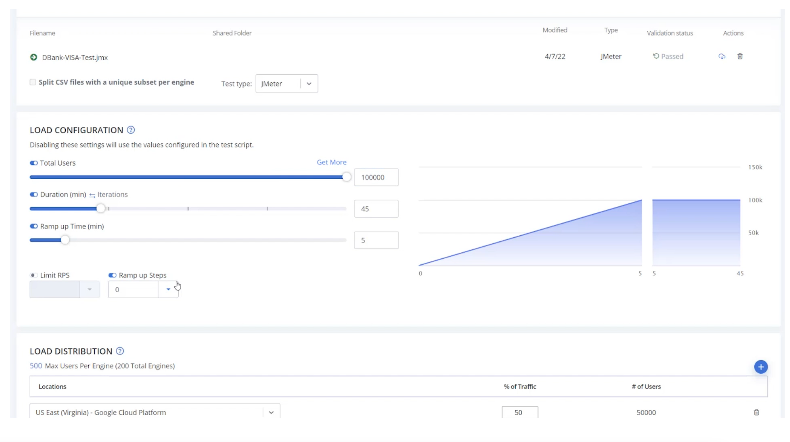Click the Duration/Iterations swap arrows icon

(92, 194)
